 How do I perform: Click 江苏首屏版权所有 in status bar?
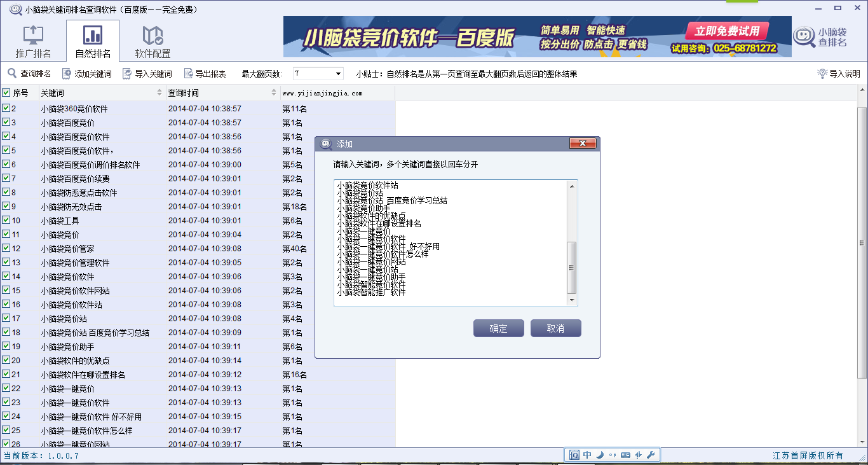808,455
